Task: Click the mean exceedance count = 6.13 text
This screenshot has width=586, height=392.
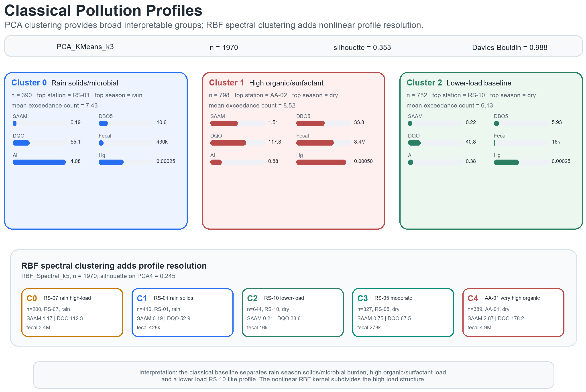Action: (450, 106)
